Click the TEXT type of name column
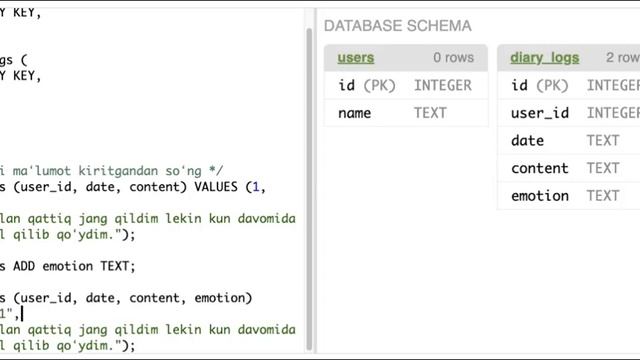Viewport: 640px width, 360px height. coord(430,113)
